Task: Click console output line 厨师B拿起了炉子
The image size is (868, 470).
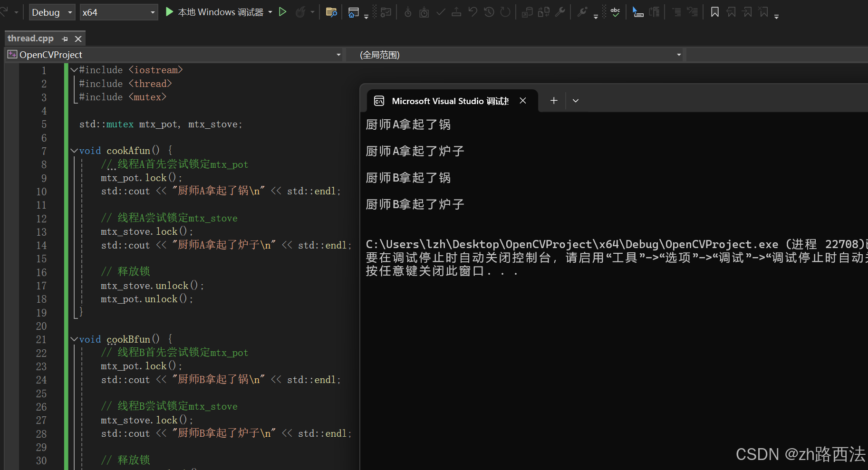Action: click(415, 204)
